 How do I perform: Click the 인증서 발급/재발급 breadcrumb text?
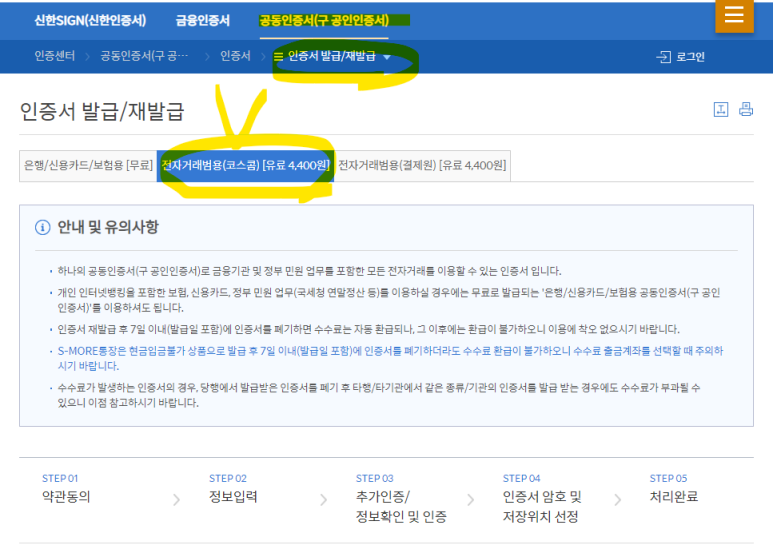[x=332, y=56]
